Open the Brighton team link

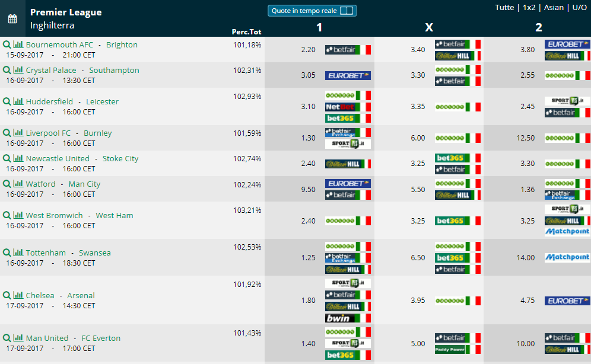pos(122,44)
